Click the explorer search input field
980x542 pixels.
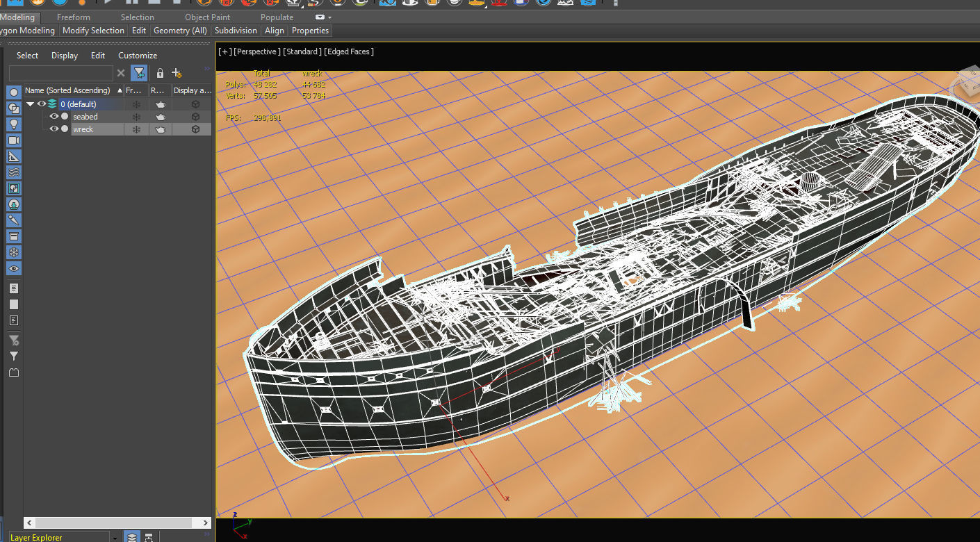click(x=61, y=73)
